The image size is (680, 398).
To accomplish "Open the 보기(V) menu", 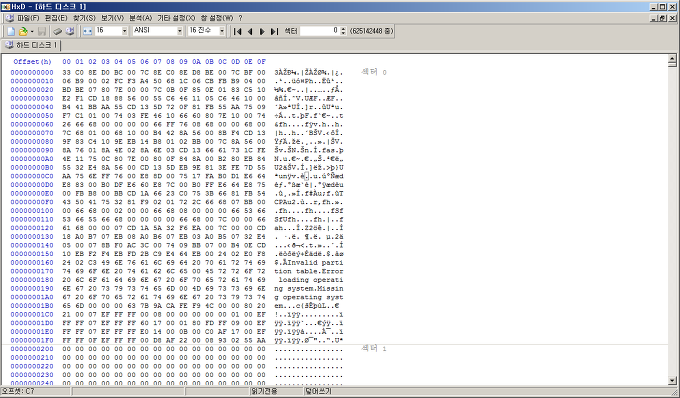I will tap(112, 18).
